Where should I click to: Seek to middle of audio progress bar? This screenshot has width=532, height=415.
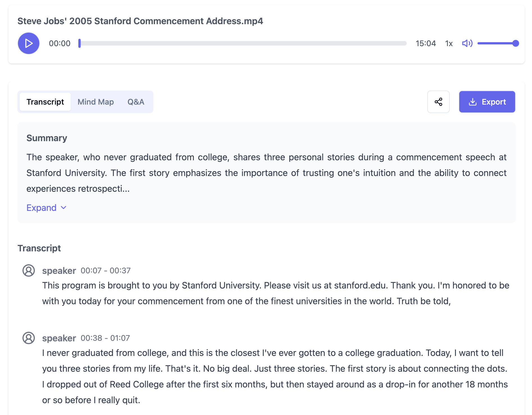click(x=243, y=43)
